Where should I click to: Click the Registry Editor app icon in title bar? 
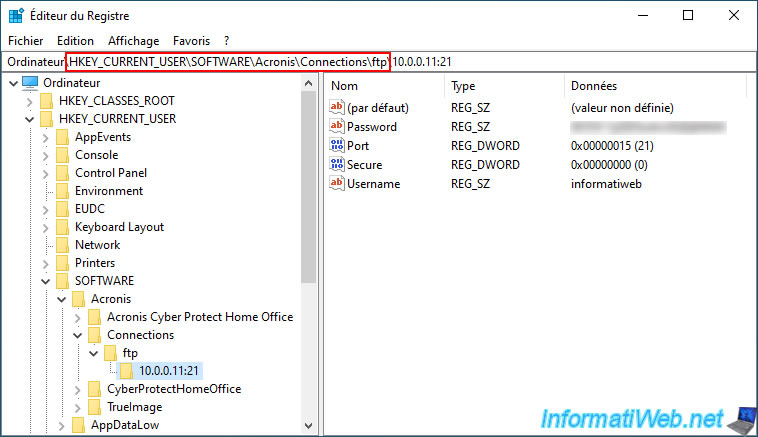[16, 15]
